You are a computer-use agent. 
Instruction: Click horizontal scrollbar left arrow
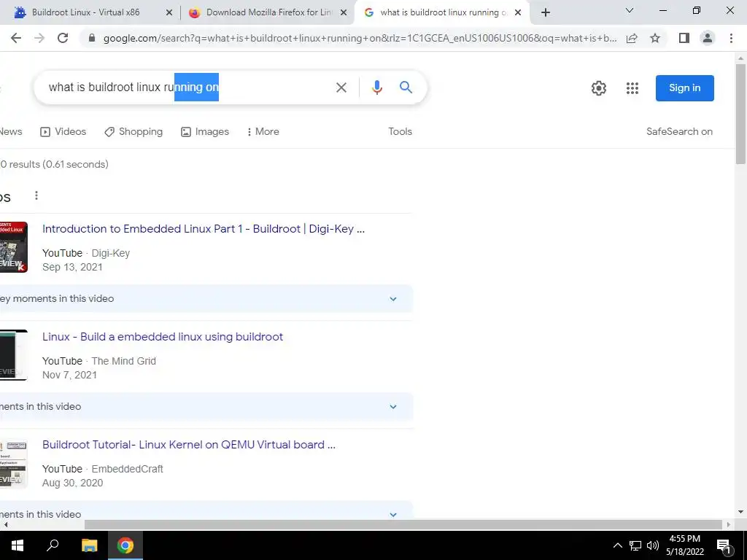[x=6, y=525]
